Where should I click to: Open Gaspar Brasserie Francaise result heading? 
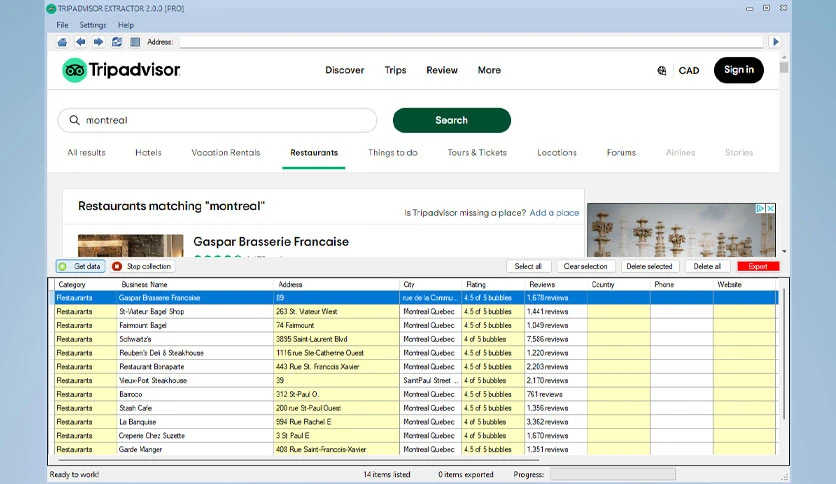click(x=271, y=241)
